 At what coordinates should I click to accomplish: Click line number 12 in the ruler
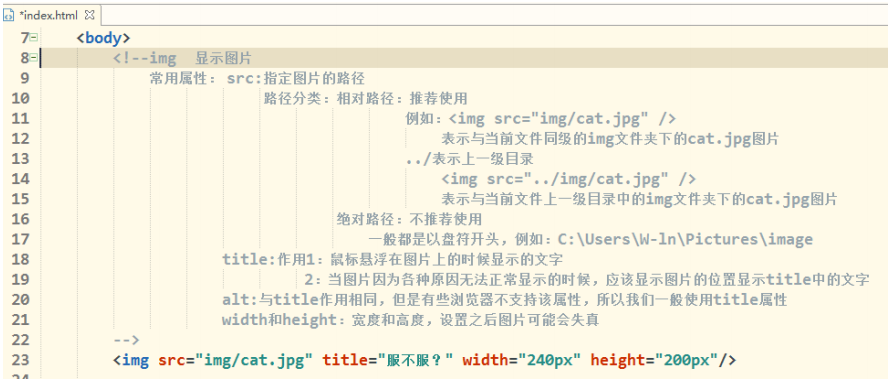tap(20, 139)
